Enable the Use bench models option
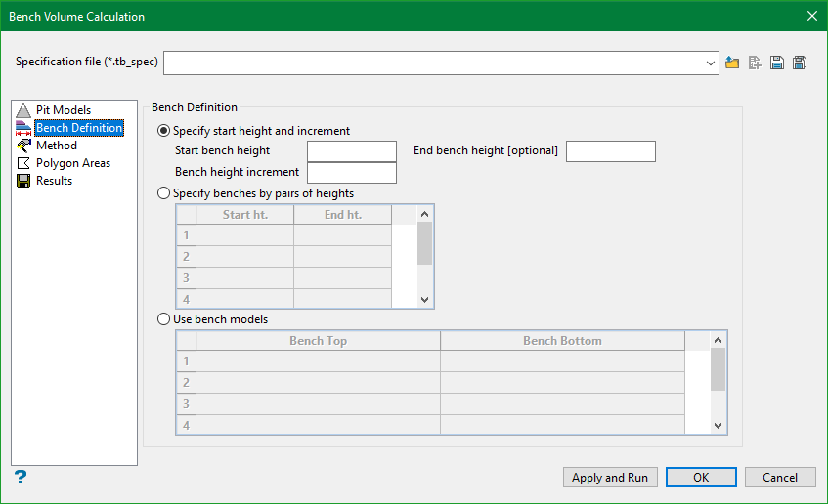Screen dimensions: 828x504 [x=164, y=319]
